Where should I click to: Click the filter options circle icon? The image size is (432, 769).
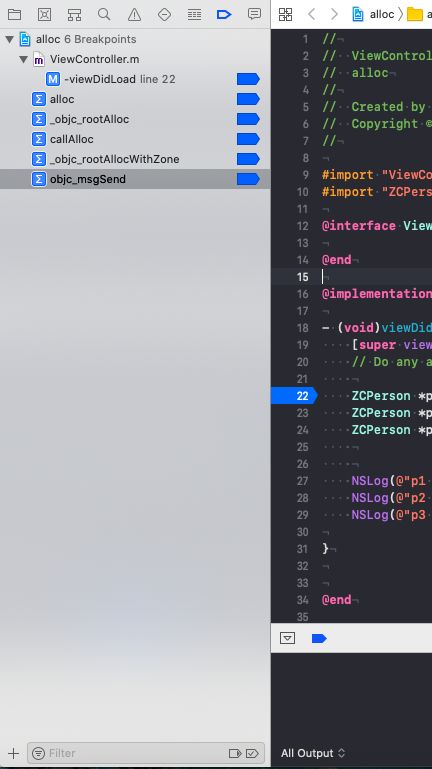pyautogui.click(x=38, y=753)
